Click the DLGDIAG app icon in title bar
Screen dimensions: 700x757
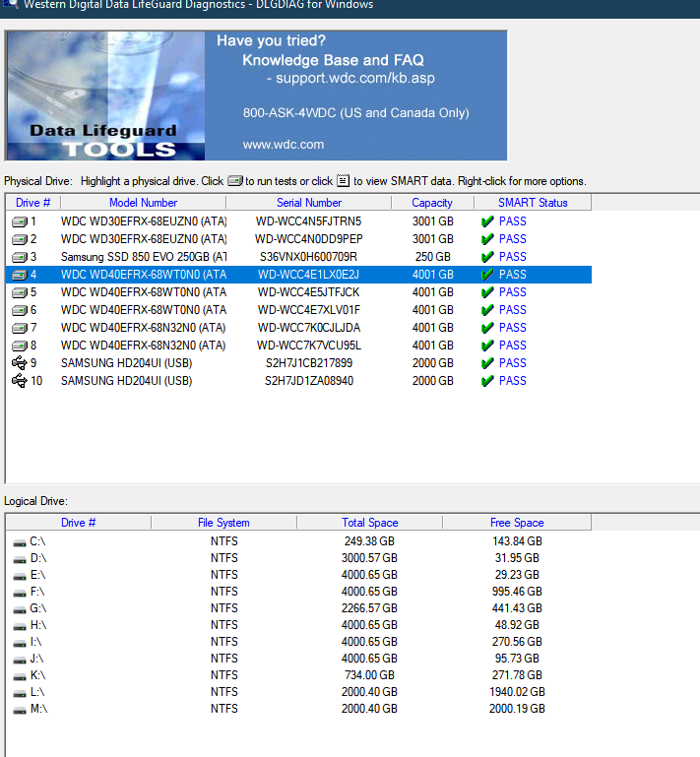pos(10,4)
